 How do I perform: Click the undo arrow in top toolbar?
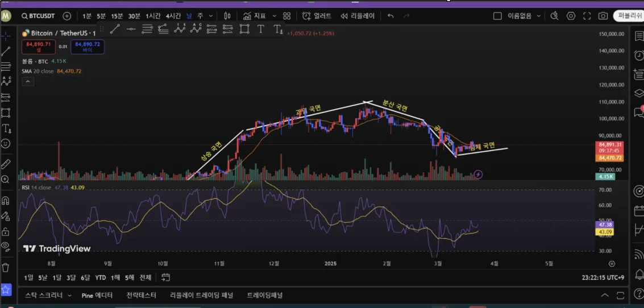(390, 16)
